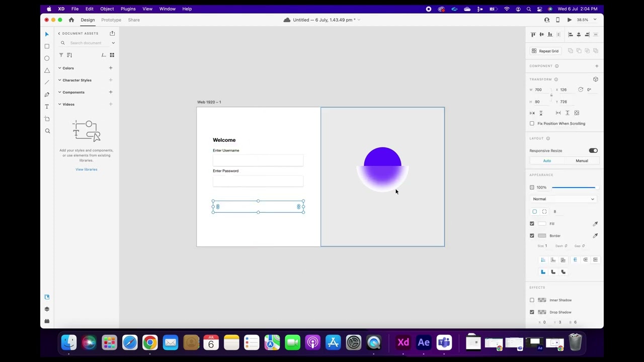Click the mobile device preview icon

tap(557, 20)
